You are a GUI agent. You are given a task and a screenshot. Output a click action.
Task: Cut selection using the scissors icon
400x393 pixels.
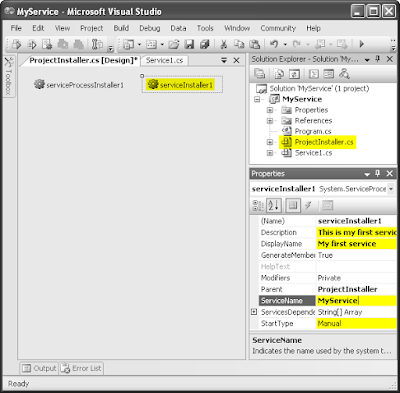tap(224, 44)
